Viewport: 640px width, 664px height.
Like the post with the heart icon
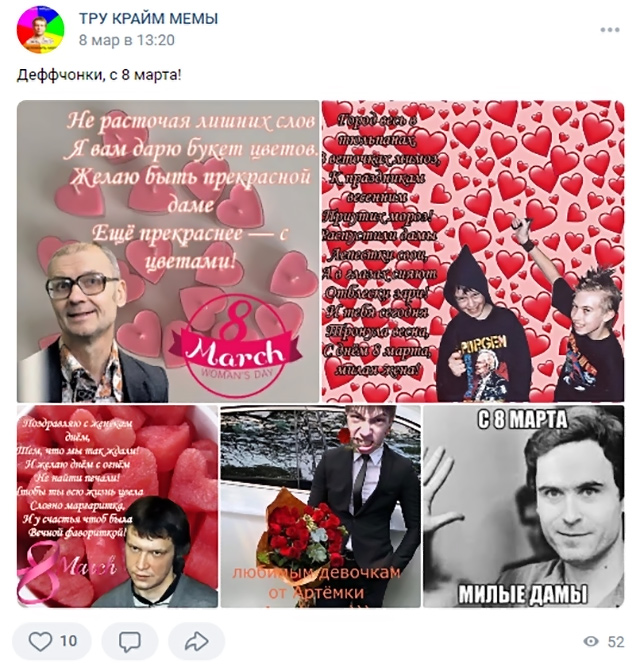40,641
